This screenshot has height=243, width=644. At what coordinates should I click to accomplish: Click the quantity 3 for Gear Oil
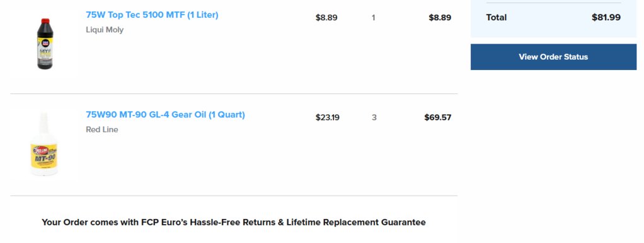[374, 117]
